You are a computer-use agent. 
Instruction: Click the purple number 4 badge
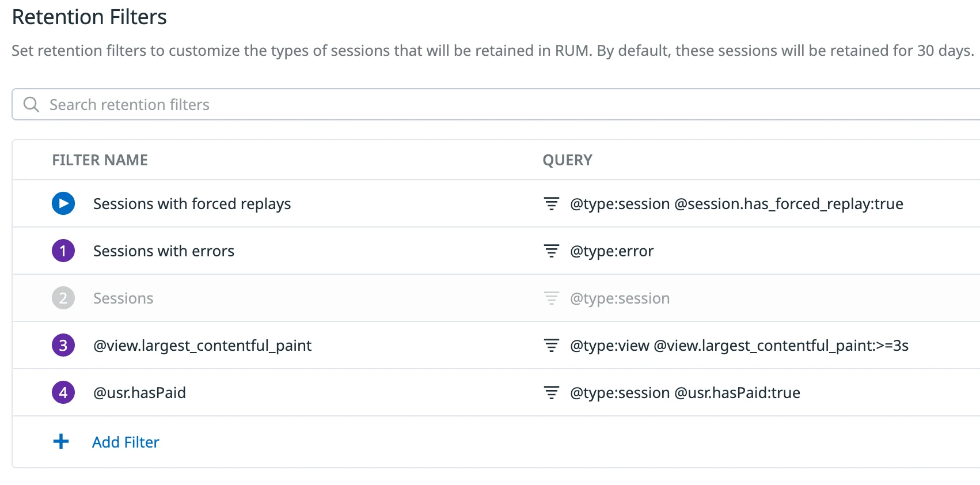click(x=63, y=392)
